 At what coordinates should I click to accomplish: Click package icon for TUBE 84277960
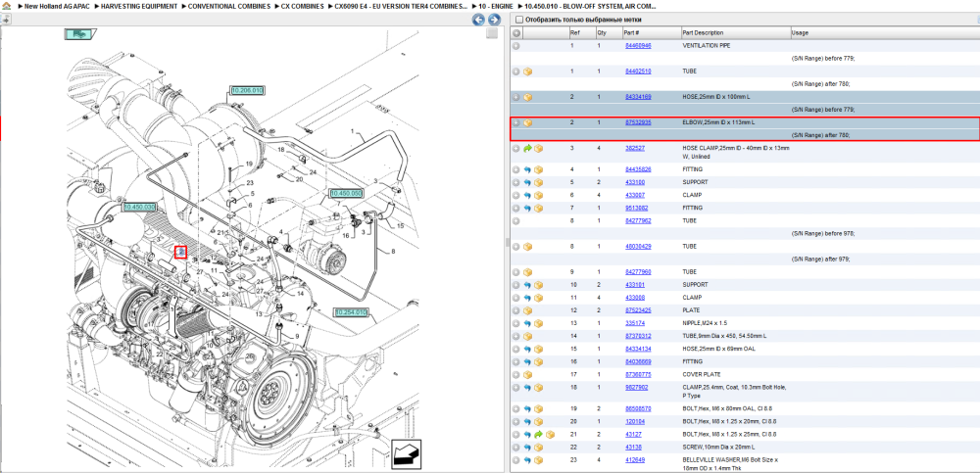point(527,272)
